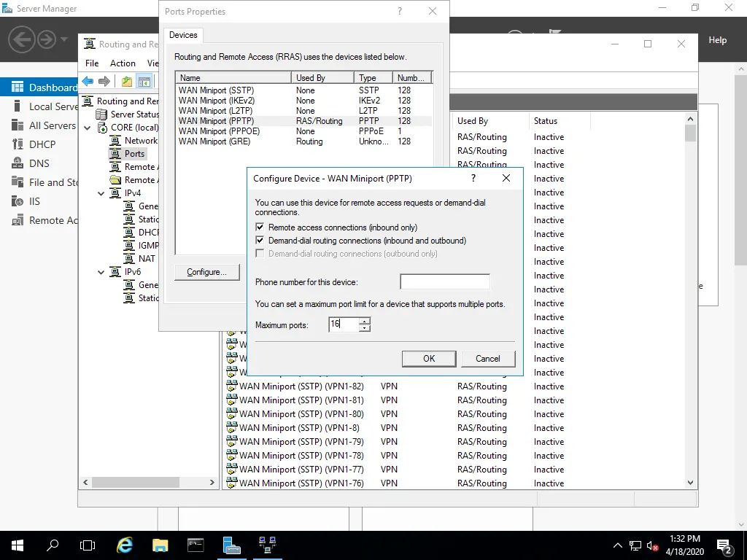The image size is (747, 560).
Task: Increase Maximum ports with up spinner
Action: 365,321
